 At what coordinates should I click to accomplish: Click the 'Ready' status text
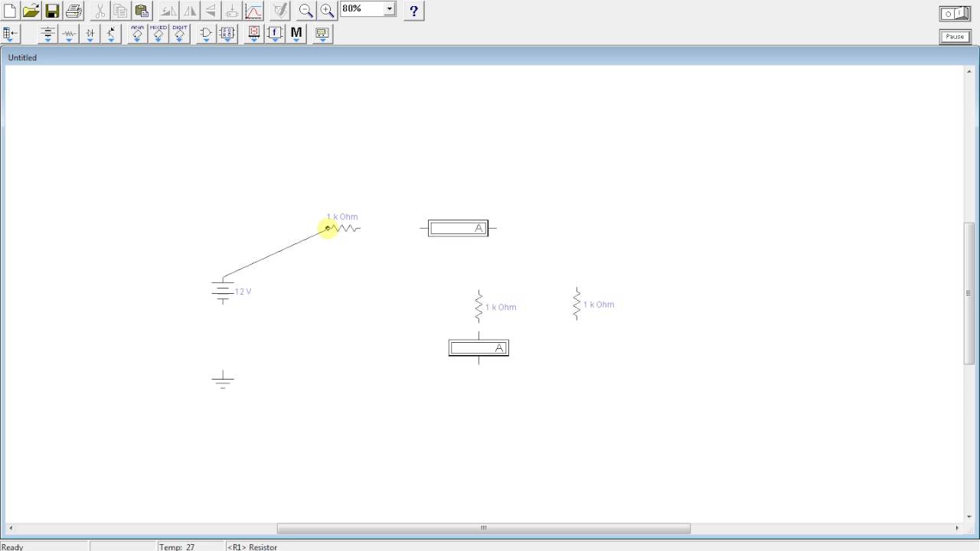pos(12,546)
